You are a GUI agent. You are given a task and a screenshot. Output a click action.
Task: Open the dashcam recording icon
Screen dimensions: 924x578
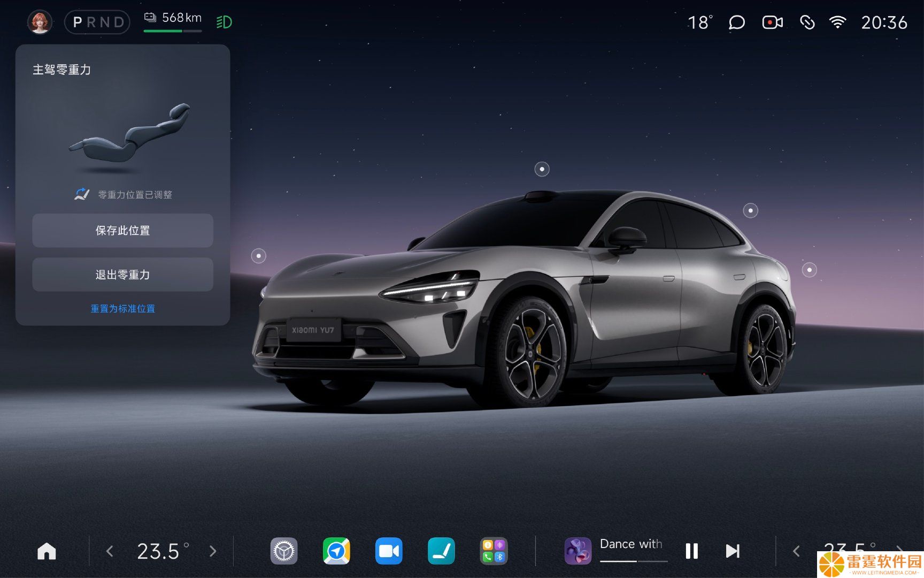(772, 22)
